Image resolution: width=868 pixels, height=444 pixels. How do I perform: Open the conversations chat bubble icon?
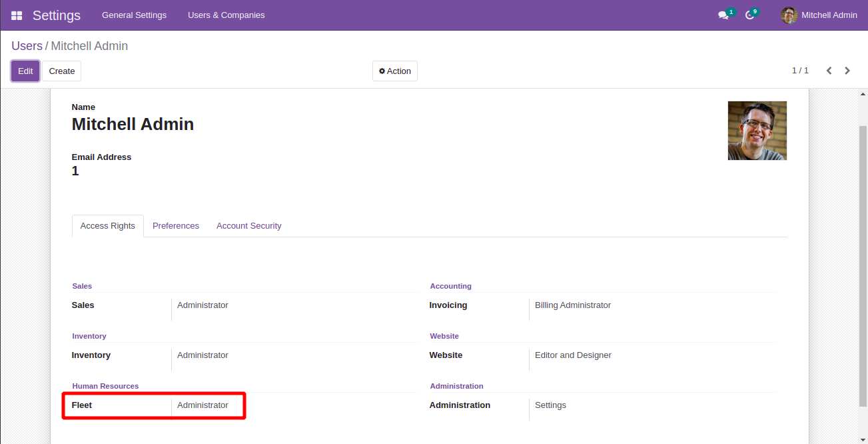pos(723,15)
